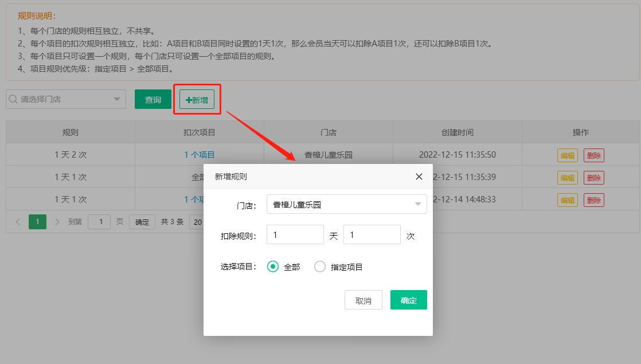The width and height of the screenshot is (641, 364).
Task: Edit the first rule row (编辑)
Action: tap(567, 155)
